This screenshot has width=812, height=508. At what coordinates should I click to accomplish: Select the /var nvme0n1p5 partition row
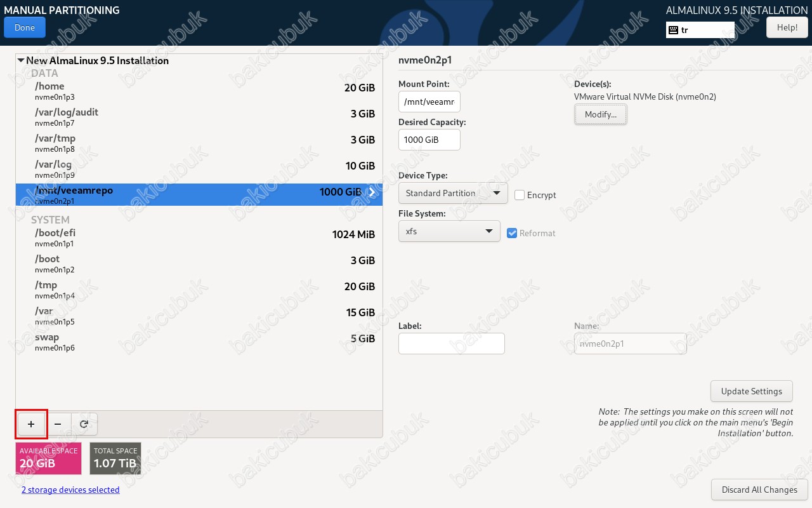tap(199, 316)
